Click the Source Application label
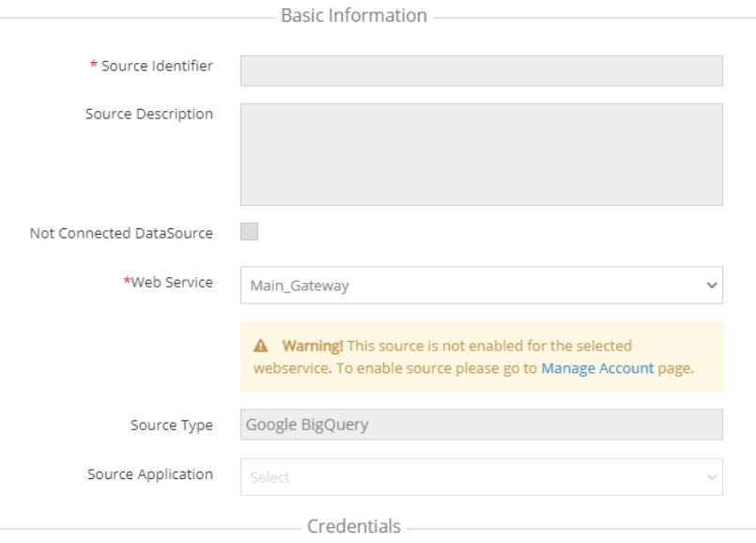The width and height of the screenshot is (756, 543). tap(150, 474)
